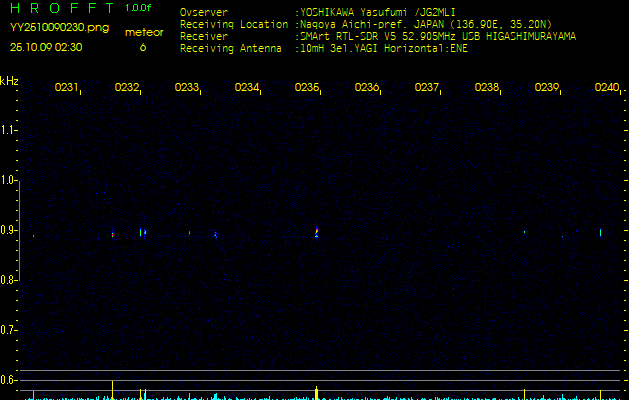629x400 pixels.
Task: Click the Ovserver label
Action: (x=204, y=12)
